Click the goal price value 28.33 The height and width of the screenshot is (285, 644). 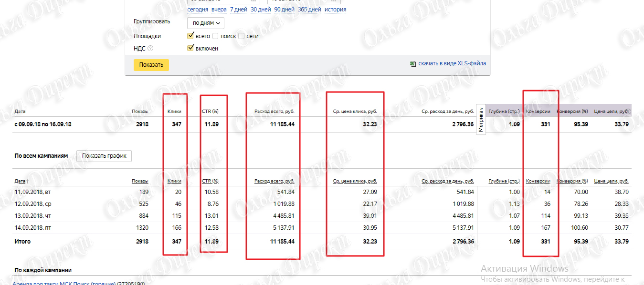click(622, 204)
